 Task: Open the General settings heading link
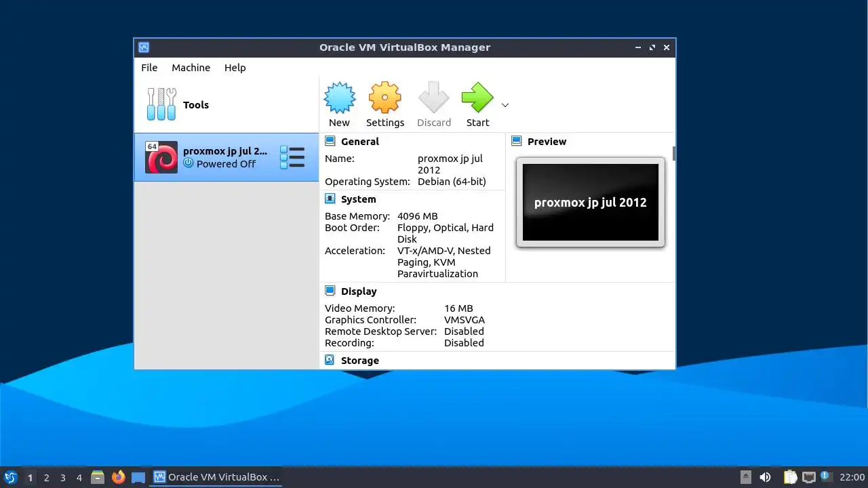(x=359, y=142)
